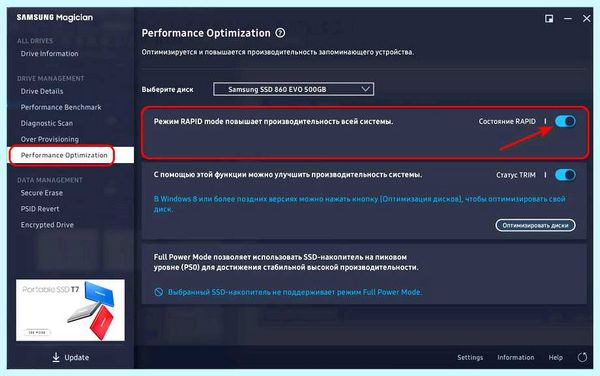
Task: Open Drive Information in sidebar
Action: 49,54
